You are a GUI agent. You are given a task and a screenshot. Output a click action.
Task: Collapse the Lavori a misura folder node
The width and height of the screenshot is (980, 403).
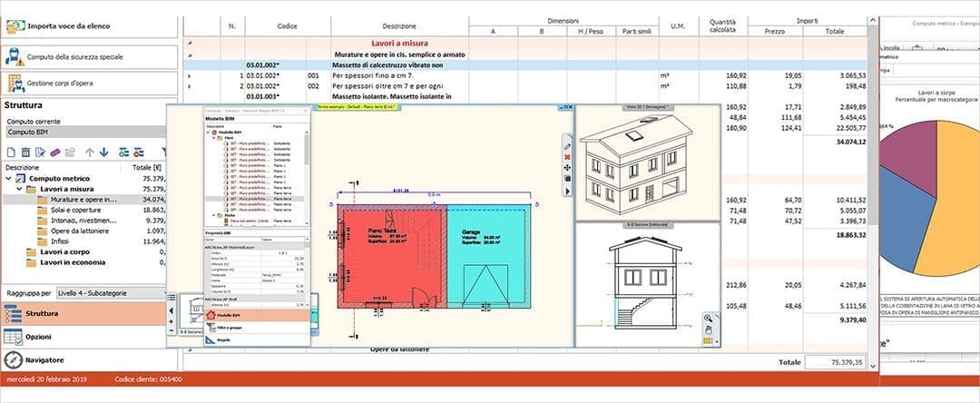point(19,189)
